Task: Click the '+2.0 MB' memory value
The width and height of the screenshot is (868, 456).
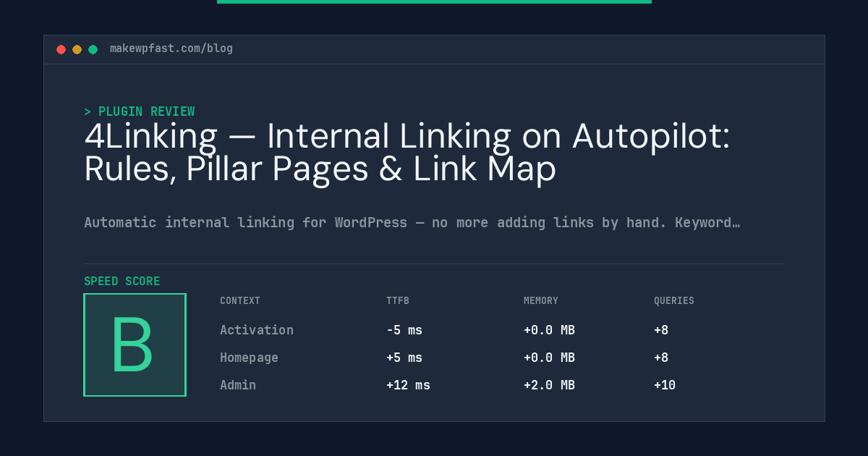Action: pos(549,385)
